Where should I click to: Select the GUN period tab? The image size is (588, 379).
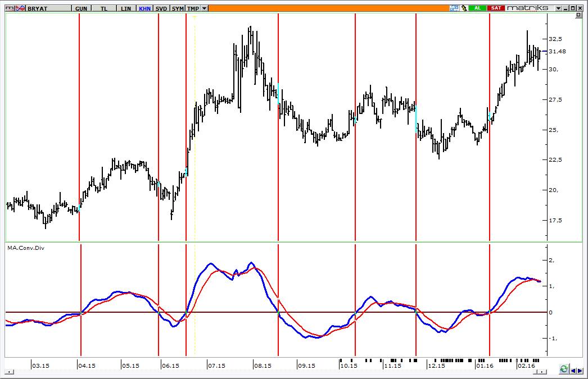81,8
